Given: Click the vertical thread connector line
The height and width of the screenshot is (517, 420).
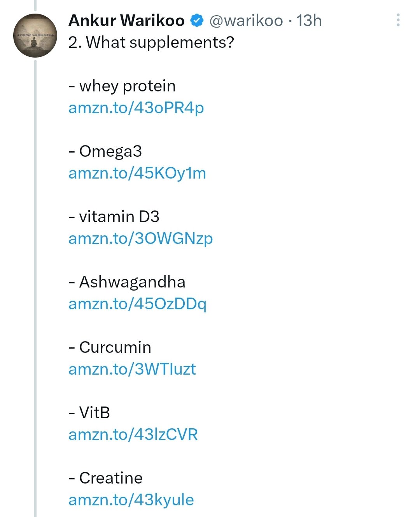Looking at the screenshot, I should 35,272.
